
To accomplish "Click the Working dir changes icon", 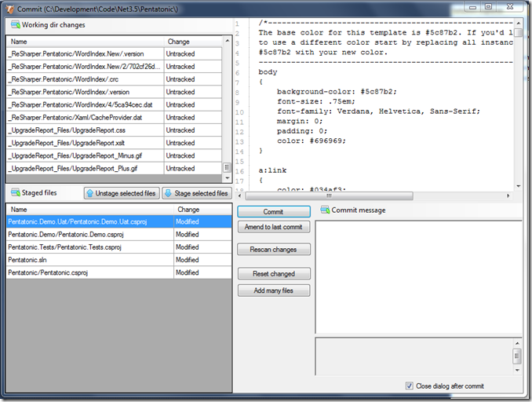I will 16,25.
